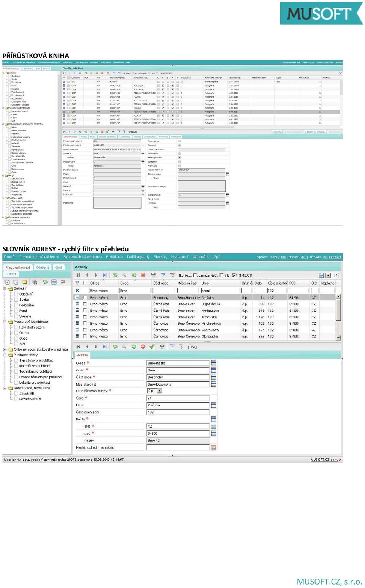The image size is (365, 588).
Task: Refresh the Adresy list with green arrows
Action: [x=115, y=275]
